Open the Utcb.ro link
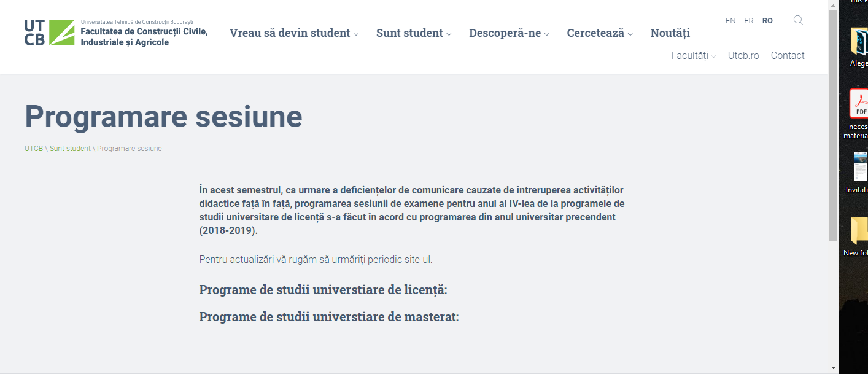This screenshot has height=374, width=868. click(743, 56)
